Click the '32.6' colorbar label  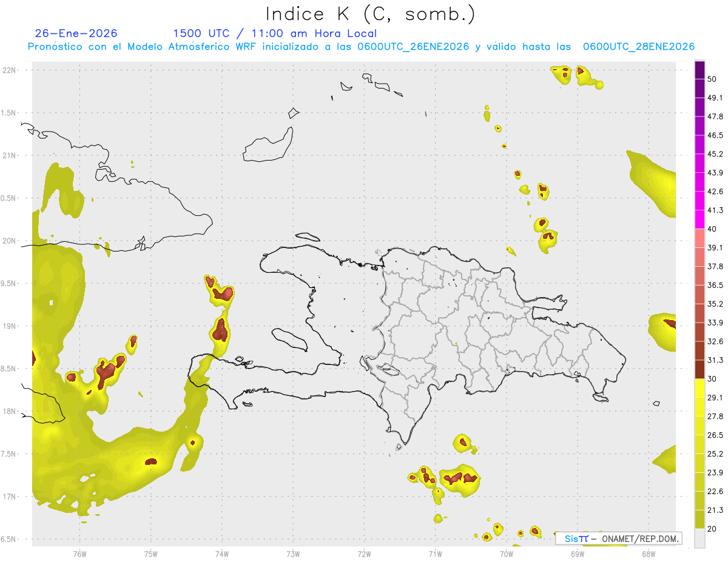(x=715, y=341)
